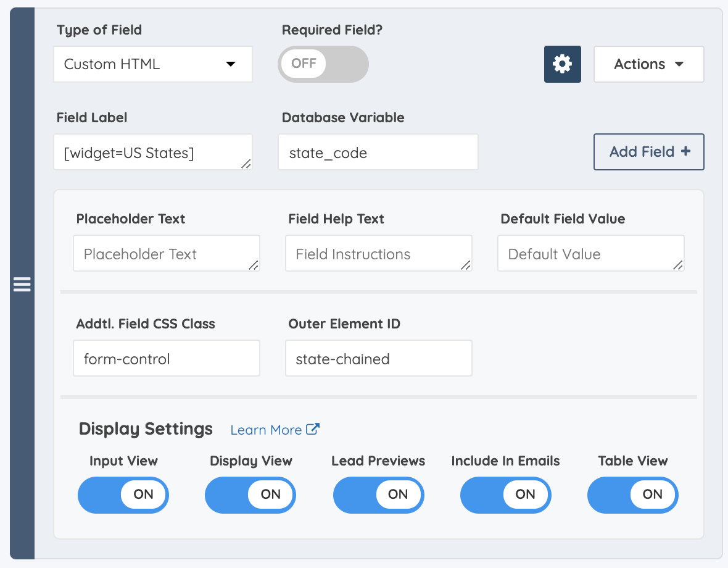Expand the Actions dropdown menu
Screen dimensions: 728x568
648,64
